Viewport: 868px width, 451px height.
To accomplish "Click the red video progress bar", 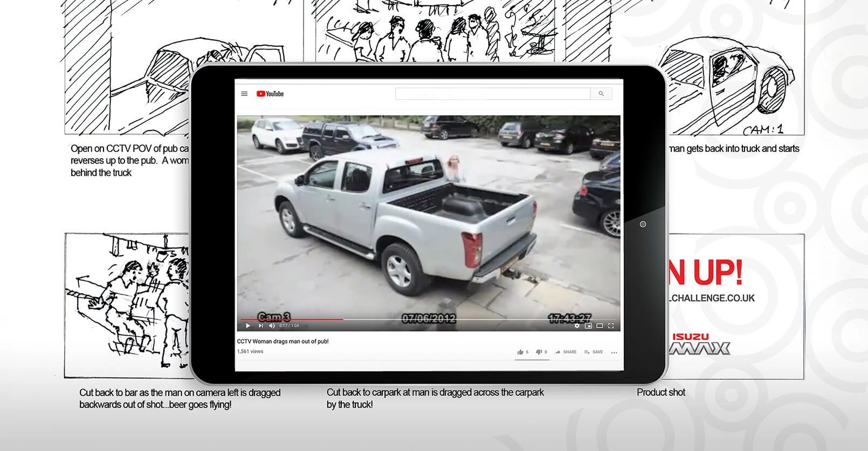I will (292, 319).
